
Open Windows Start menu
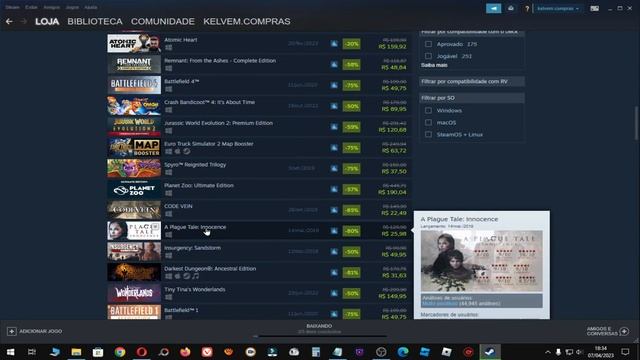(x=11, y=352)
